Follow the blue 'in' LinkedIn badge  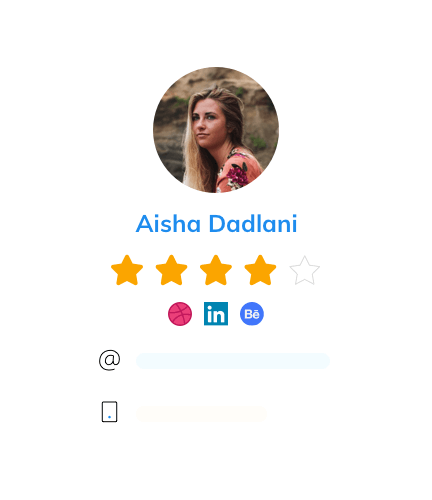(216, 314)
